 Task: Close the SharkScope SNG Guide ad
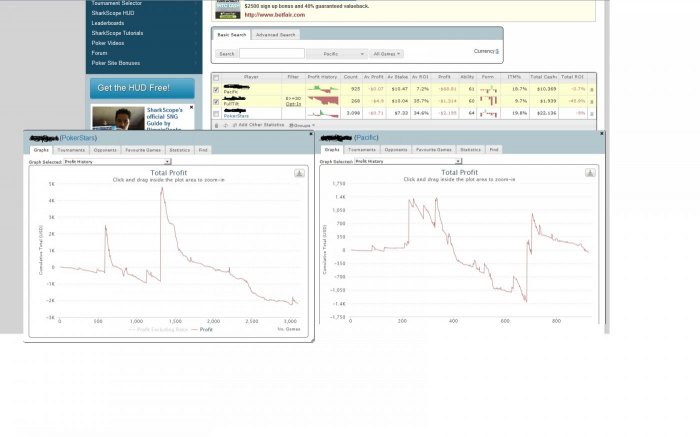[192, 108]
